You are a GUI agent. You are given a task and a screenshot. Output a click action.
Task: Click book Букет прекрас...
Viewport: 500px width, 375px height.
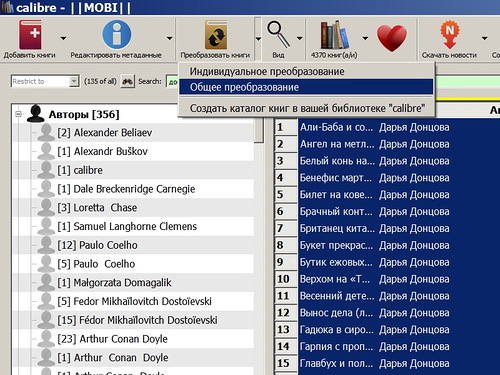click(x=337, y=245)
